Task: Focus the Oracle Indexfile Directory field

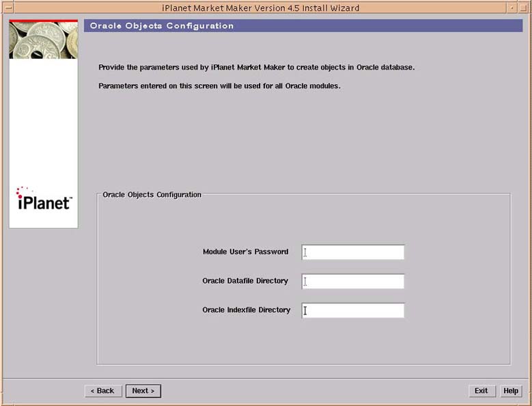Action: [x=353, y=310]
